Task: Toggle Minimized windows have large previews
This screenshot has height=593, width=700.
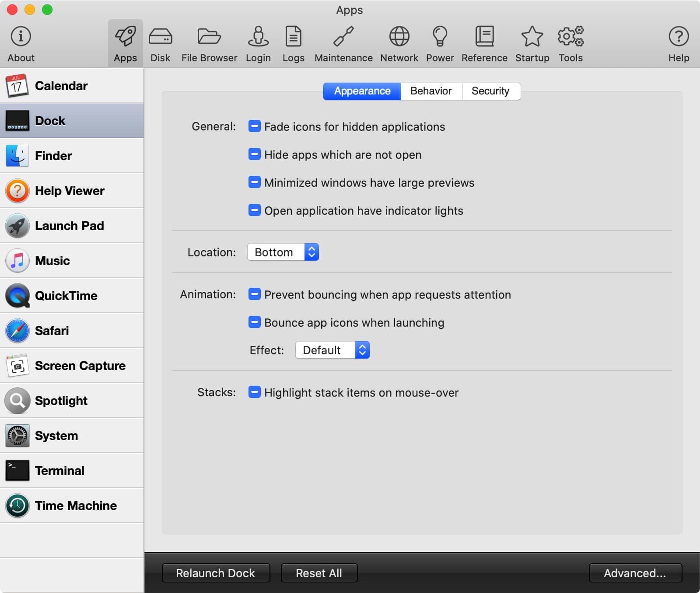Action: (255, 182)
